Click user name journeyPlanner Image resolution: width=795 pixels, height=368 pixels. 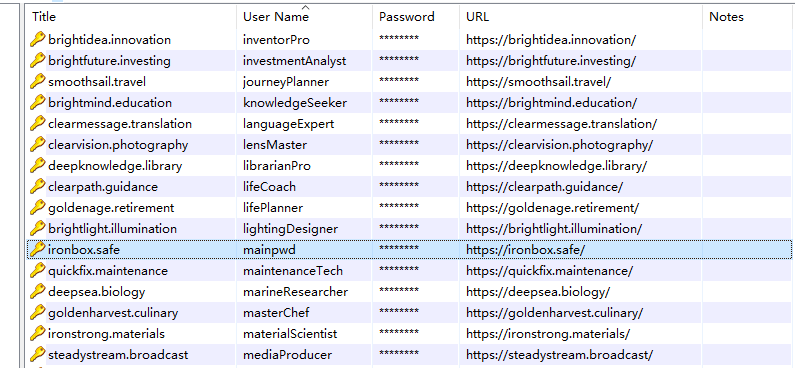286,82
